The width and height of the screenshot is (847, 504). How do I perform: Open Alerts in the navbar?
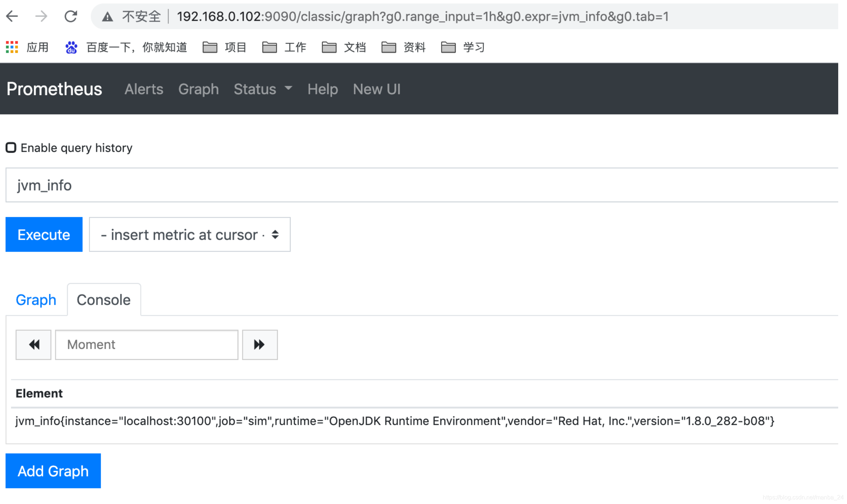[x=144, y=89]
